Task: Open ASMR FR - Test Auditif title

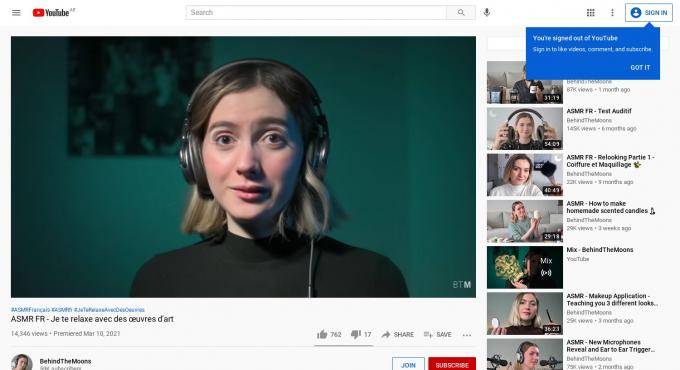Action: coord(599,111)
